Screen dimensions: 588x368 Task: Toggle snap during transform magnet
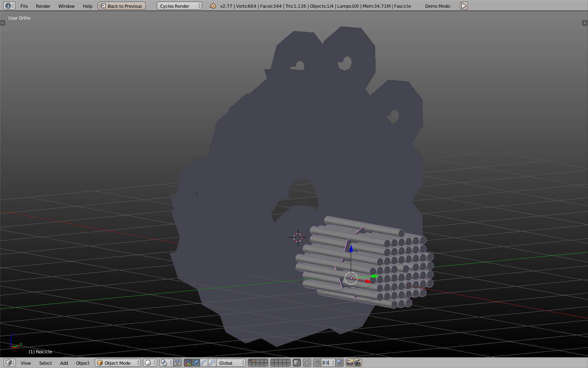coord(317,363)
